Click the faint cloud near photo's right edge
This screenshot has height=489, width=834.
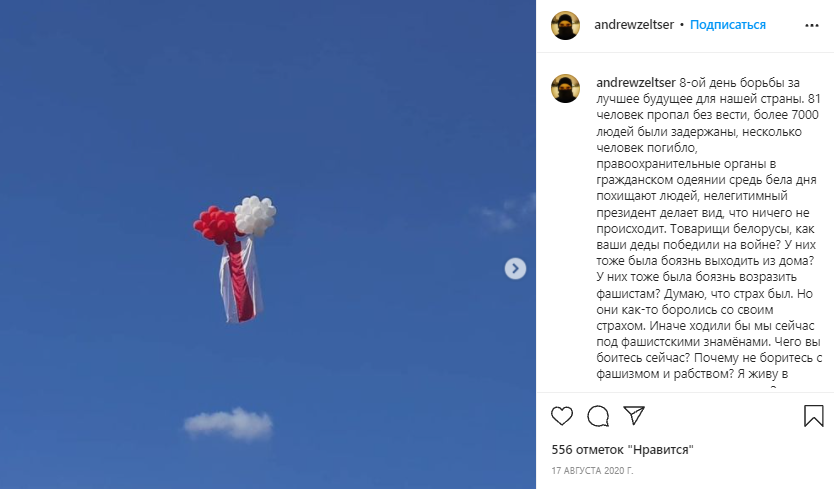pos(505,213)
